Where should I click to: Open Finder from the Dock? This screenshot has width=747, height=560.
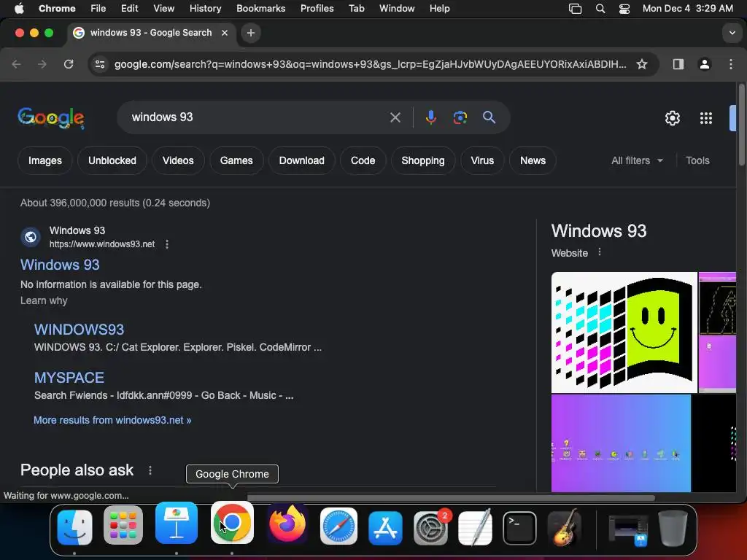(x=75, y=527)
